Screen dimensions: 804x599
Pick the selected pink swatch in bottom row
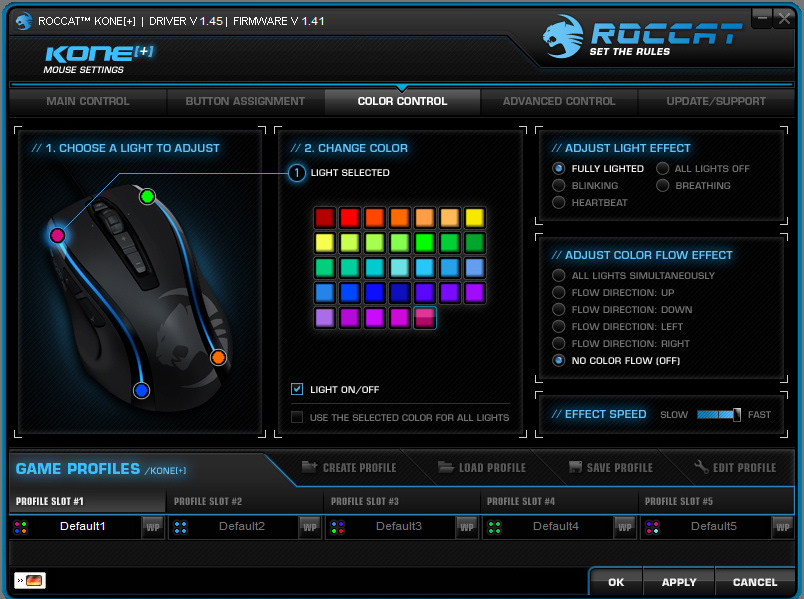click(425, 318)
